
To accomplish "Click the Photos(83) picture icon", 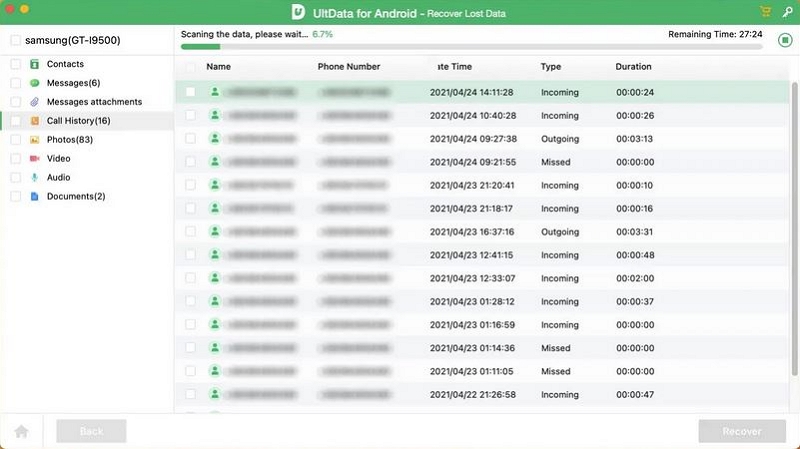I will pos(34,140).
